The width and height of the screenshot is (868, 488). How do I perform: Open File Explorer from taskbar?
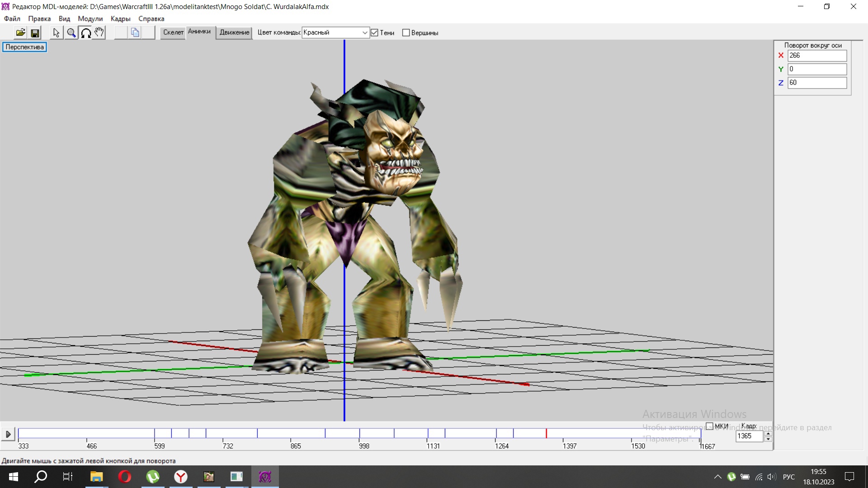tap(96, 477)
